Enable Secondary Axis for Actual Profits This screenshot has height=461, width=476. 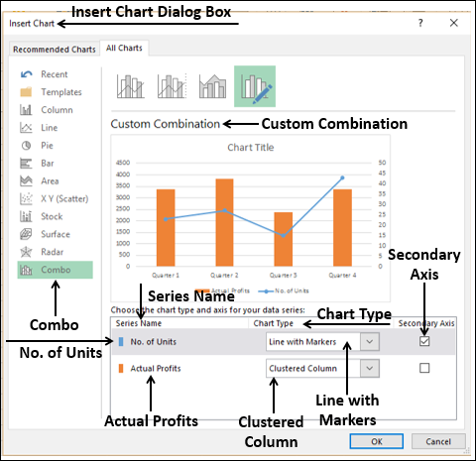point(424,368)
